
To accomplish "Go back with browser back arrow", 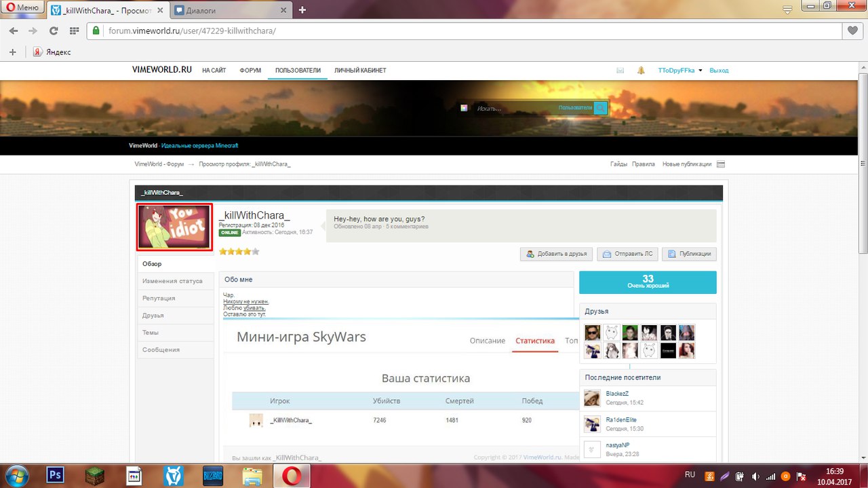I will pyautogui.click(x=14, y=31).
